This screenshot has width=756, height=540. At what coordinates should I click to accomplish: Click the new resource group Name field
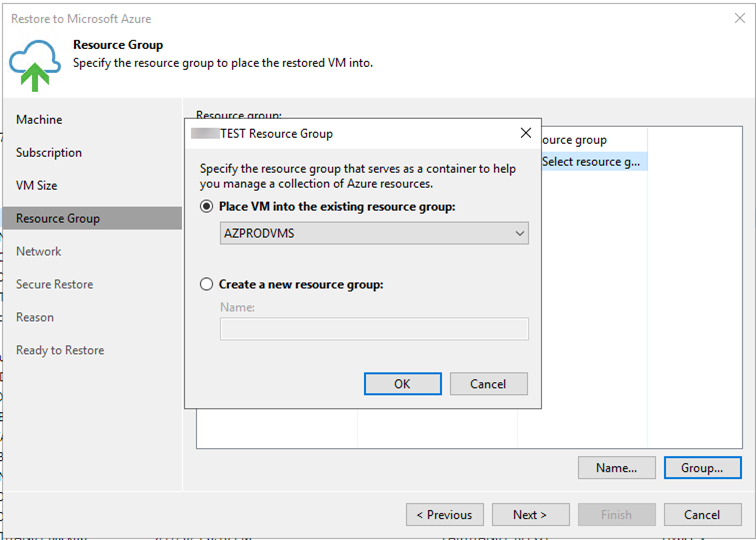(374, 329)
